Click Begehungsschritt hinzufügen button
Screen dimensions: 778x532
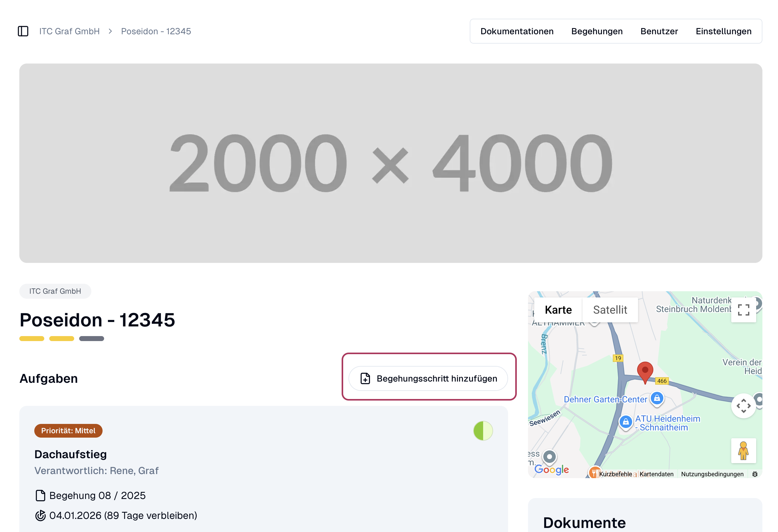[x=428, y=378]
